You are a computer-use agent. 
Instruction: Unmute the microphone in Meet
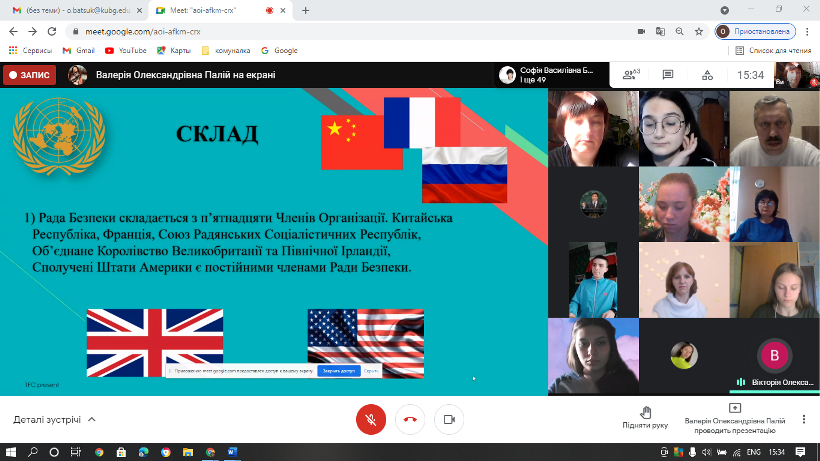pos(371,420)
